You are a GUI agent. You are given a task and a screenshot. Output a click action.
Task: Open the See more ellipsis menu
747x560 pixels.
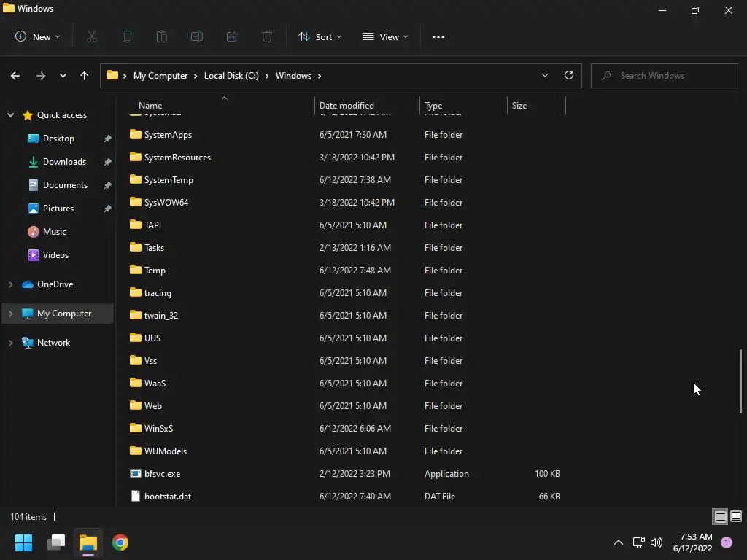[x=438, y=36]
